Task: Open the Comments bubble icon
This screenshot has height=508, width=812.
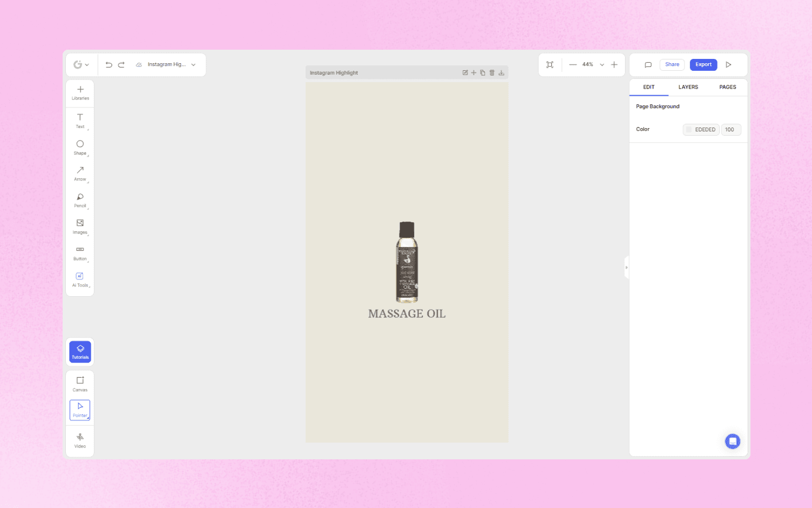Action: coord(648,64)
